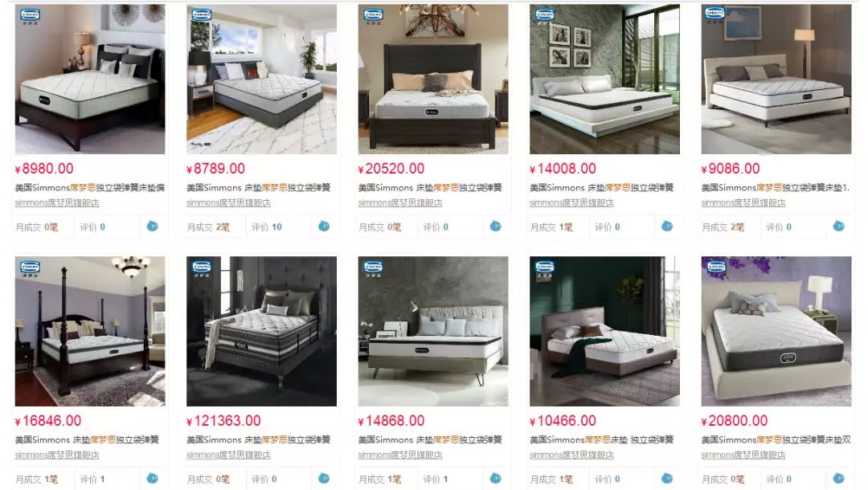The image size is (868, 490).
Task: Open the purple room mattress image ¥20800.00
Action: [776, 331]
